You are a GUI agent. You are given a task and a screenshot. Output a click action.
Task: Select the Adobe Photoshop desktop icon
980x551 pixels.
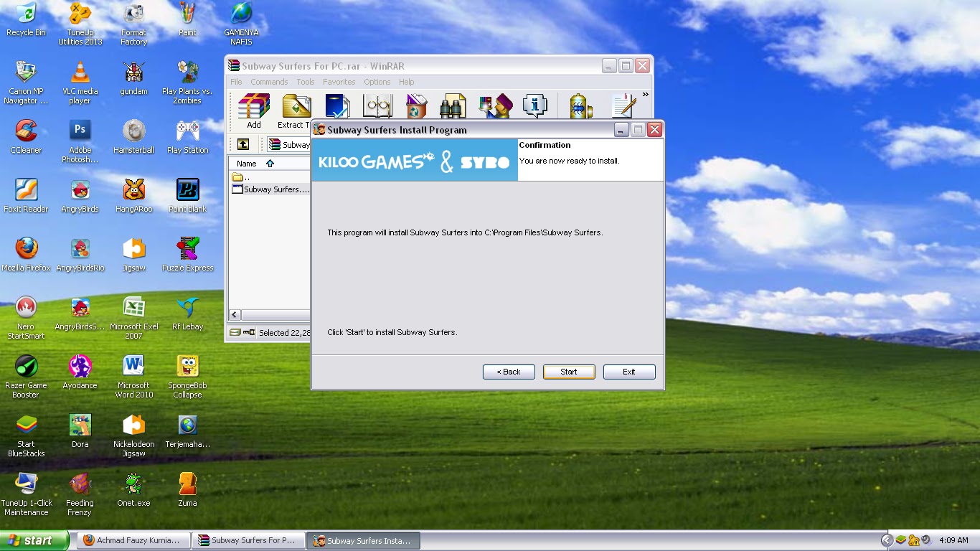click(80, 141)
